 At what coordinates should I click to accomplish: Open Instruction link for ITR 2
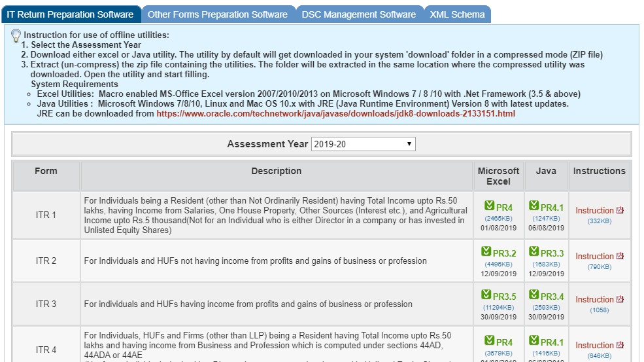tap(594, 256)
